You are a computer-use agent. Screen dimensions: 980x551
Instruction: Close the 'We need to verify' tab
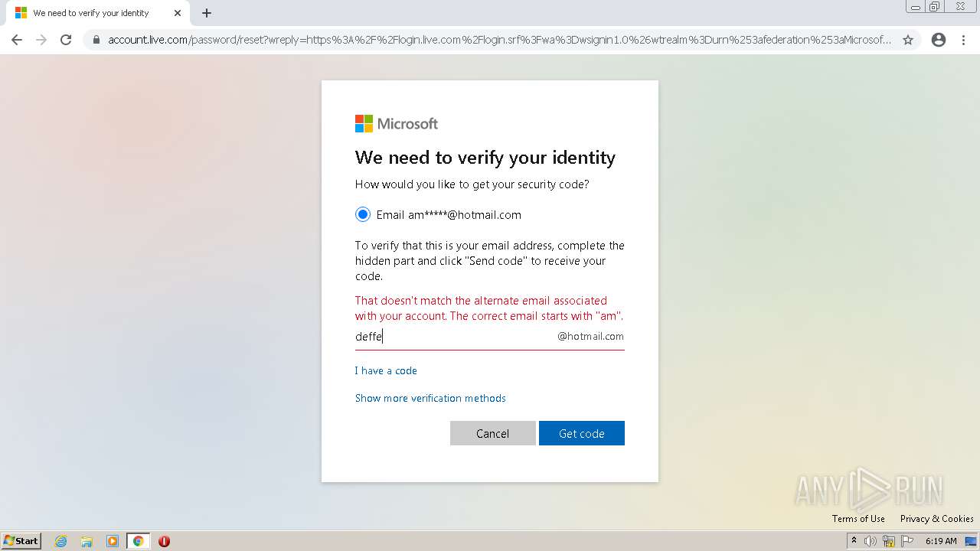click(x=178, y=13)
